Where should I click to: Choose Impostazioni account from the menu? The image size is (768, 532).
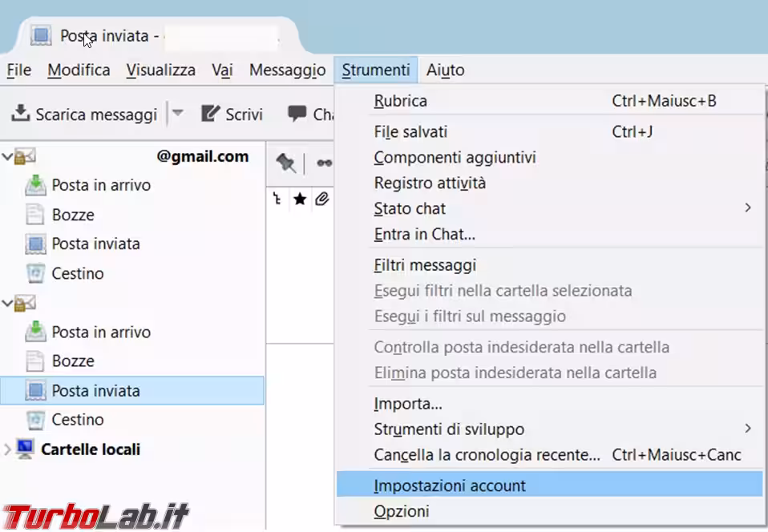click(x=450, y=485)
